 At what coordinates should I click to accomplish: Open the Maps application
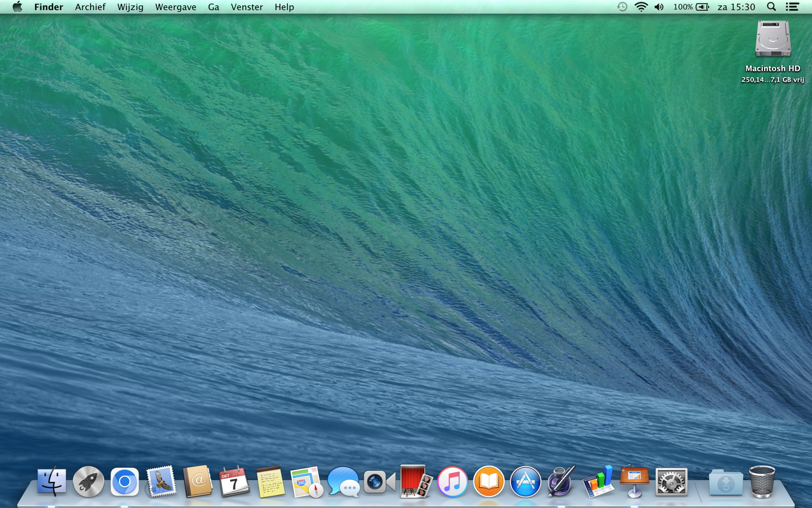coord(307,482)
